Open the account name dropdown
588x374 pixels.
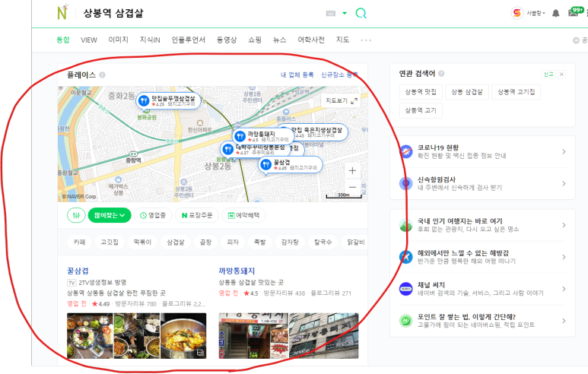(x=536, y=13)
